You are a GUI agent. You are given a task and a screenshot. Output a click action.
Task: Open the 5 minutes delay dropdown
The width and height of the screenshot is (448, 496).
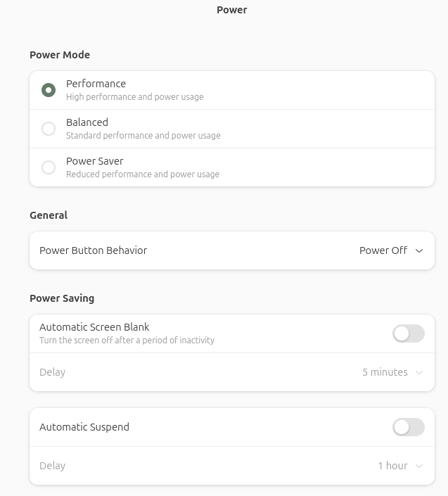(385, 372)
